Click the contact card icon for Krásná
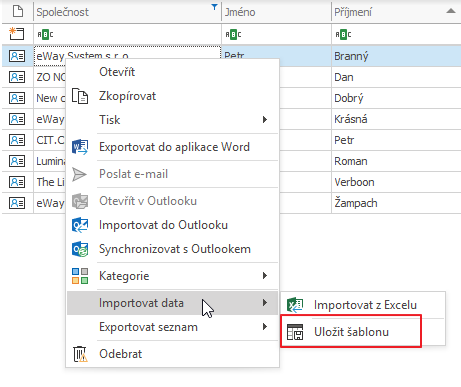Screen dimensions: 461x387 17,119
